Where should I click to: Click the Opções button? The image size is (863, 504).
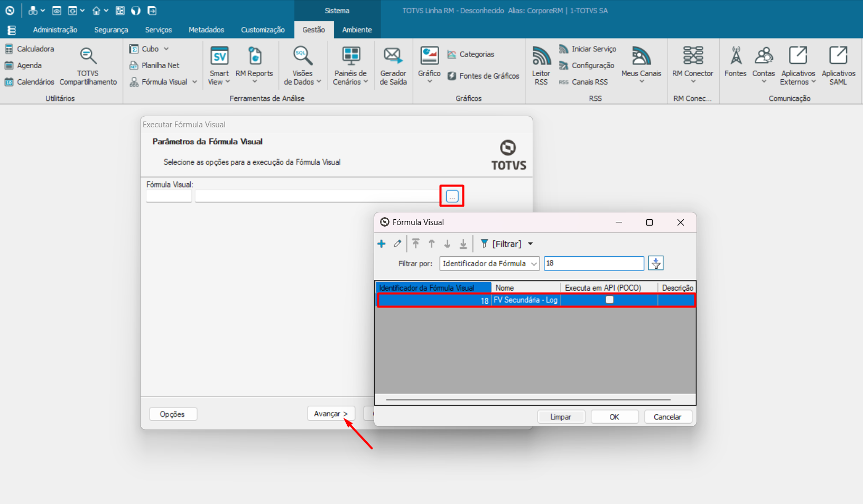click(x=173, y=414)
